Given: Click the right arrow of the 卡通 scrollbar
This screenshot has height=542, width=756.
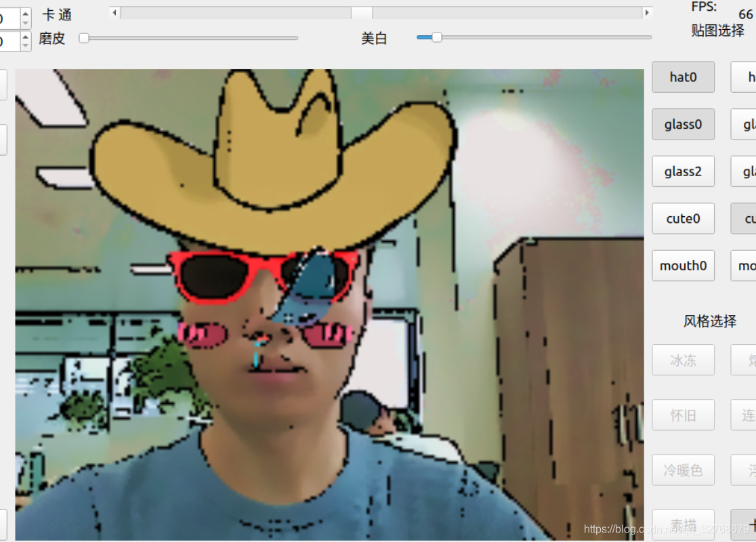Looking at the screenshot, I should [647, 13].
